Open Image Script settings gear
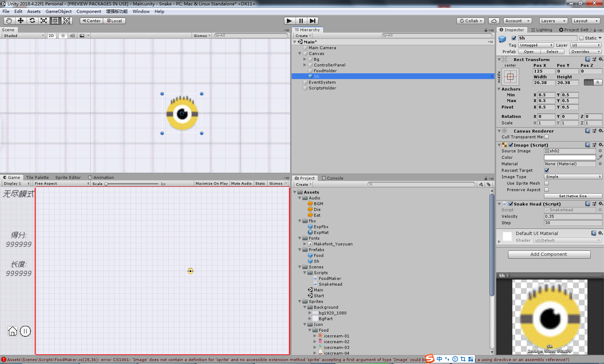604x364 pixels. 600,145
